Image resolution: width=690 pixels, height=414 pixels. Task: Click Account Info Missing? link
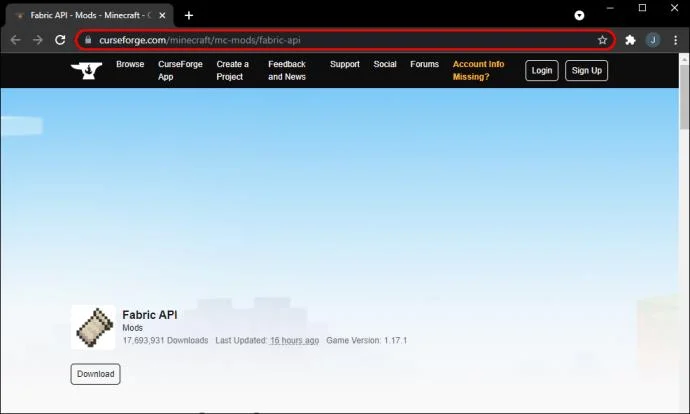478,70
